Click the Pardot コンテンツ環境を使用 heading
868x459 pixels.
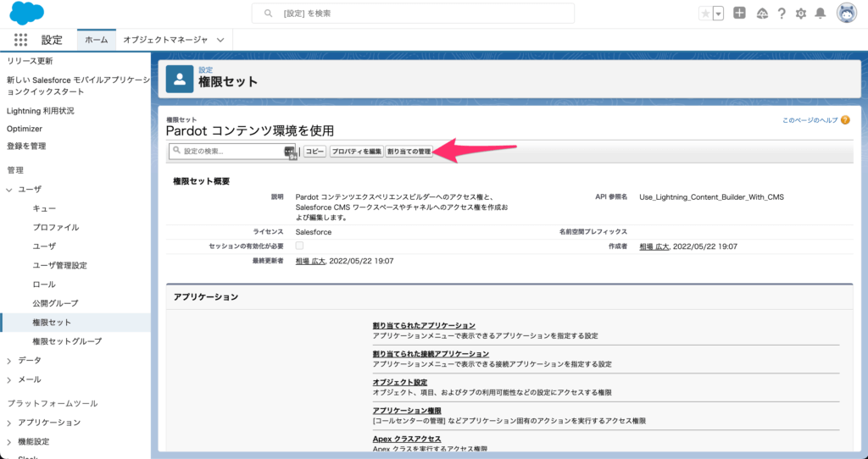coord(250,131)
